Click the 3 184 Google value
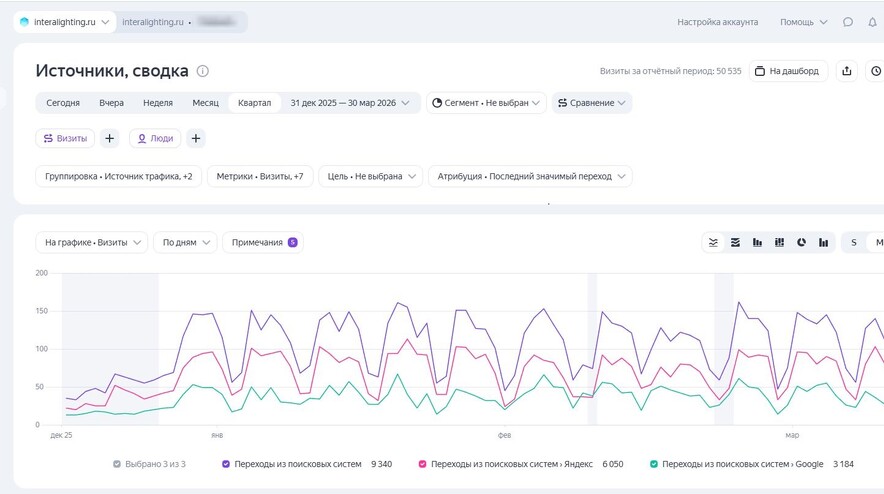The height and width of the screenshot is (494, 884). pyautogui.click(x=843, y=464)
